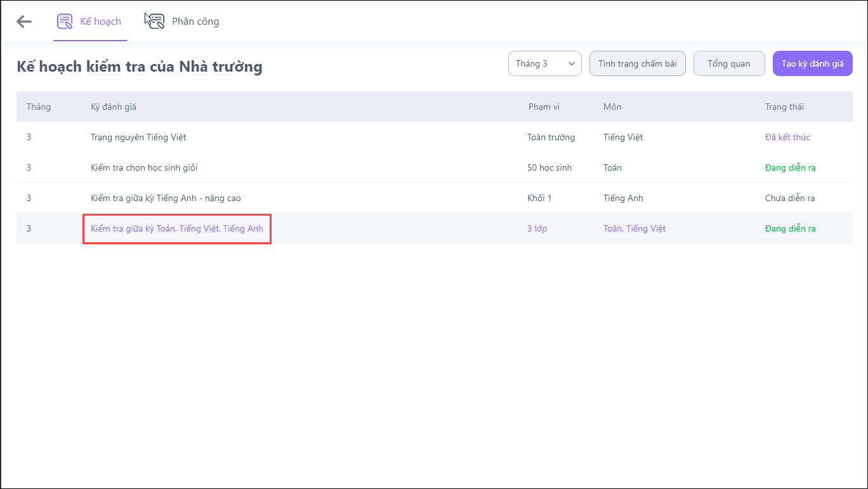Click the Kế hoạch tab icon

pyautogui.click(x=65, y=22)
